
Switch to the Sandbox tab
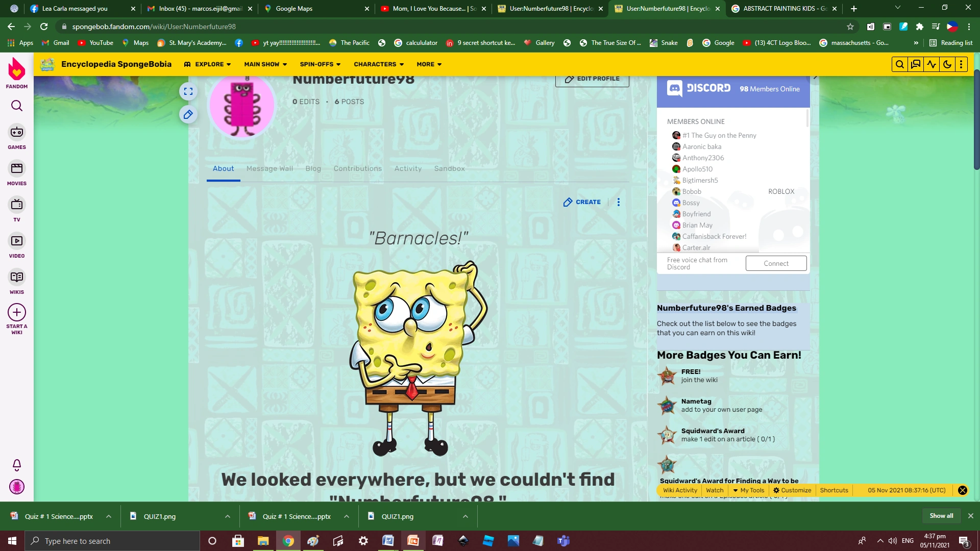(x=450, y=169)
